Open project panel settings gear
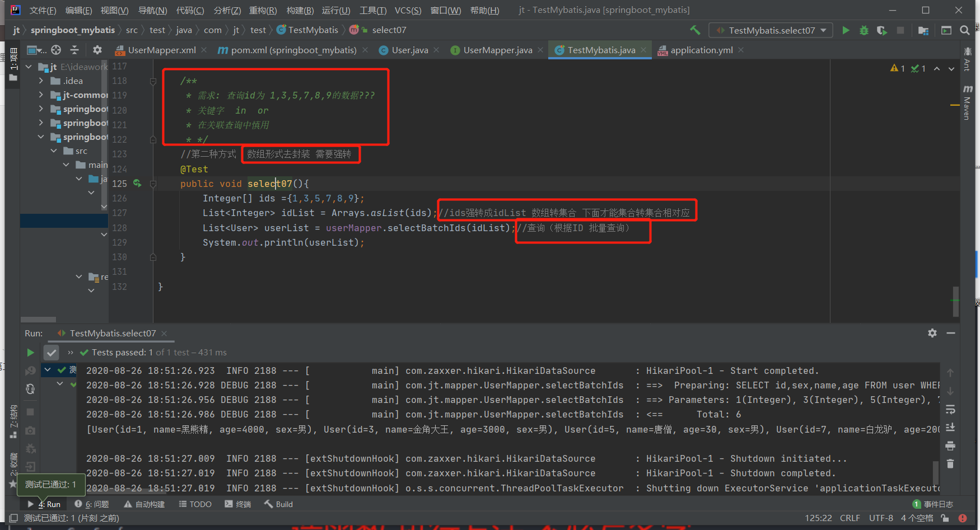Image resolution: width=980 pixels, height=530 pixels. pyautogui.click(x=97, y=50)
